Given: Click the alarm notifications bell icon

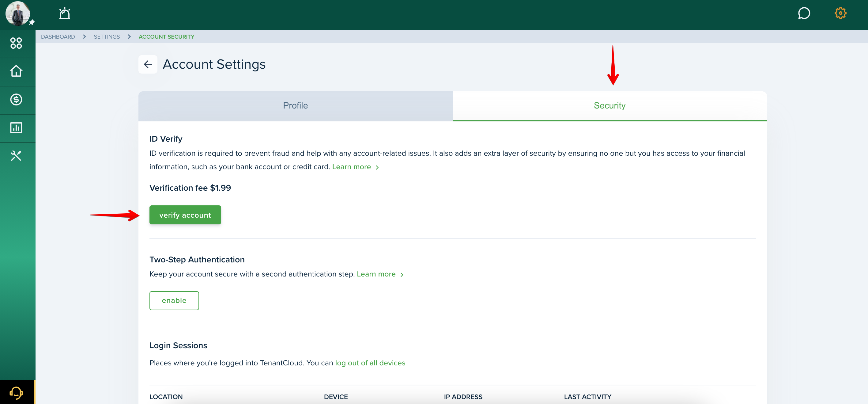Looking at the screenshot, I should 65,13.
